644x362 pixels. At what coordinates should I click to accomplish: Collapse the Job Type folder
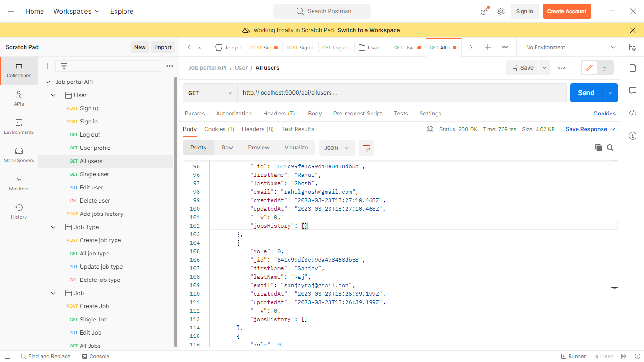coord(53,227)
